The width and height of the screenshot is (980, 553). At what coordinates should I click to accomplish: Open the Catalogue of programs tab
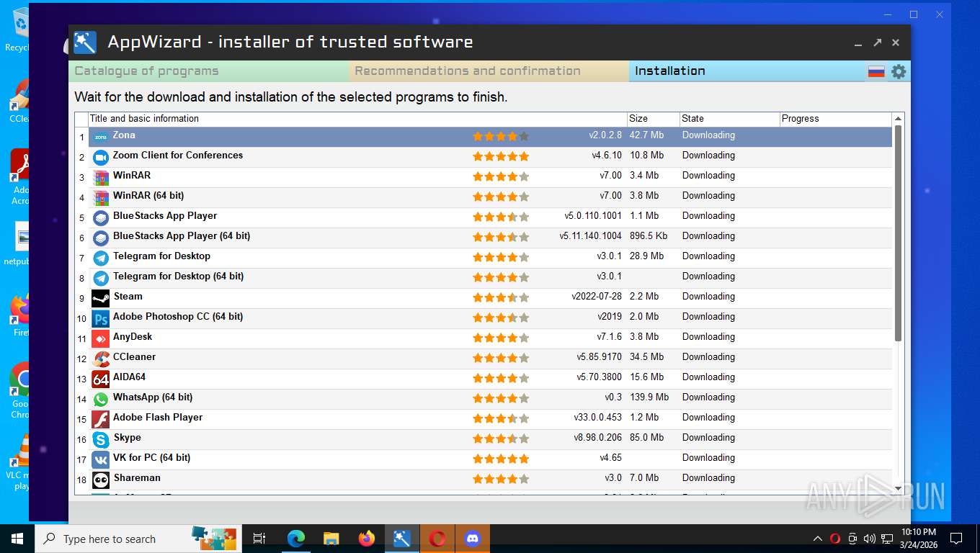209,71
